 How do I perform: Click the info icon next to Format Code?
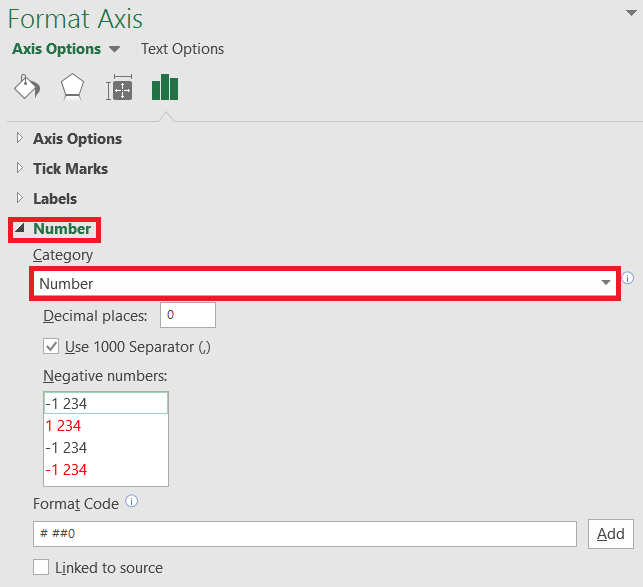pyautogui.click(x=132, y=501)
